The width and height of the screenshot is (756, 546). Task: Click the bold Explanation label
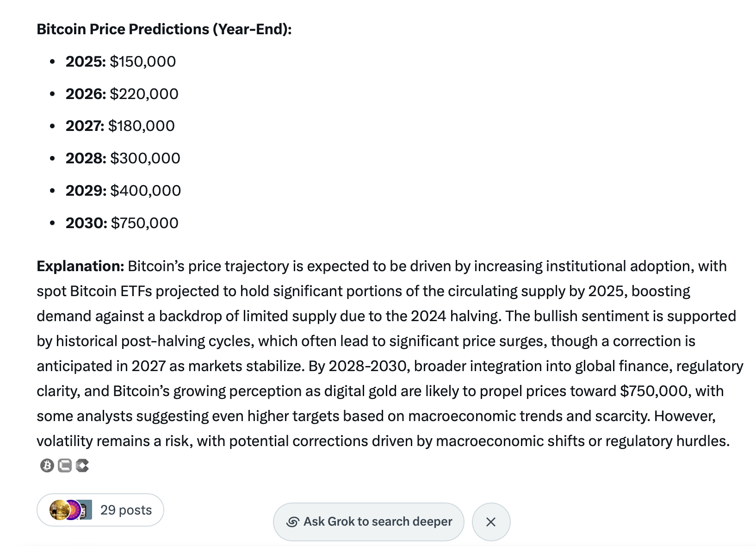tap(81, 266)
